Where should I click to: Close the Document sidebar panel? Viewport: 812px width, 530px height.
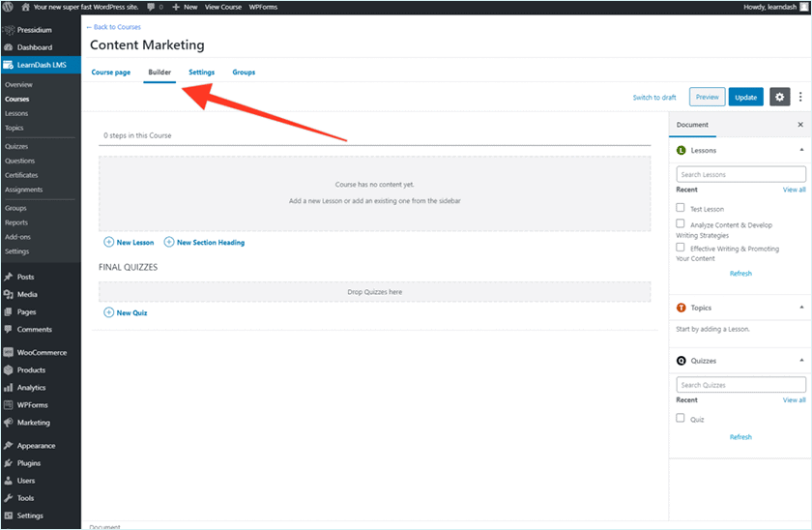[799, 125]
